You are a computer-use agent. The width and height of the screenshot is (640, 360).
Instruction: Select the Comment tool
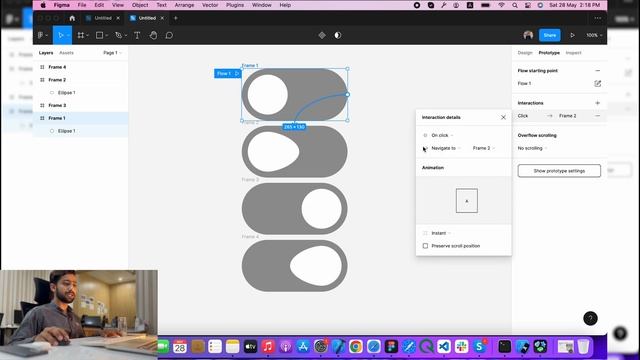(169, 36)
